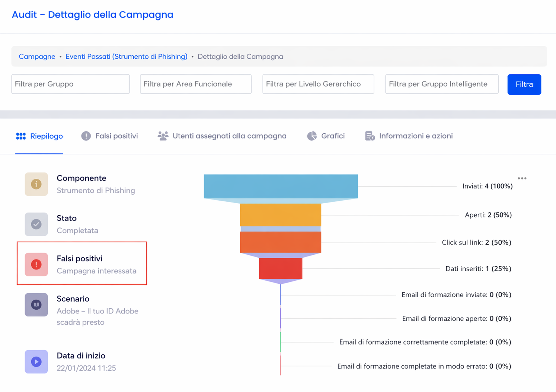Go to the Campagne breadcrumb link
This screenshot has width=556, height=392.
37,57
